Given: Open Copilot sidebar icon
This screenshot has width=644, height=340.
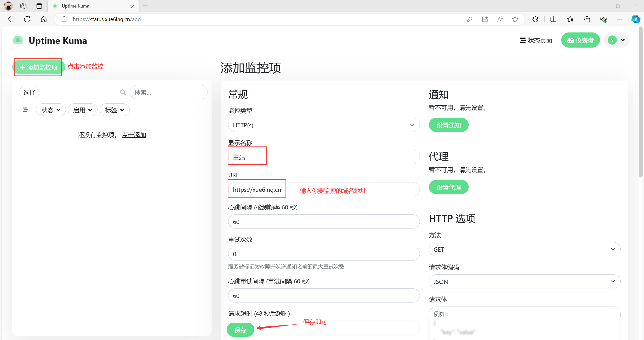Looking at the screenshot, I should click(x=635, y=19).
